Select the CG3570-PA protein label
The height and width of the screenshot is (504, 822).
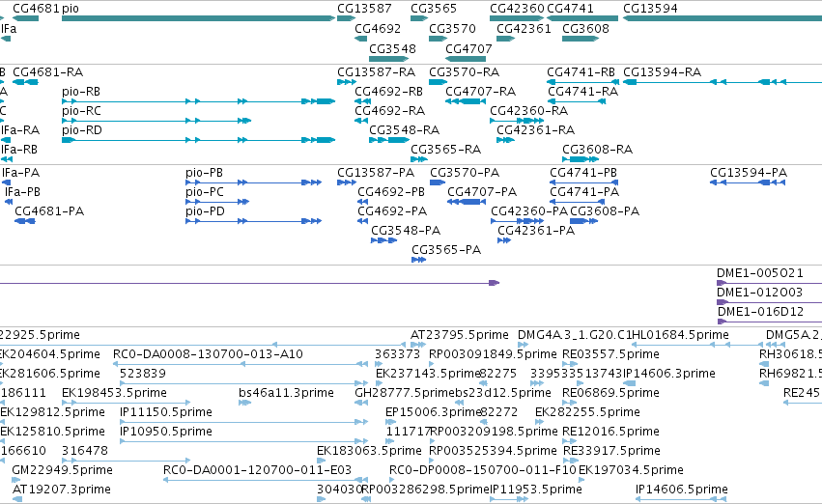tap(465, 173)
